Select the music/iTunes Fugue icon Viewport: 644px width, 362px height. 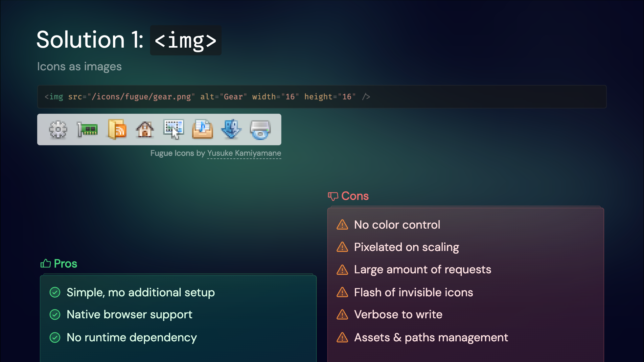tap(202, 129)
